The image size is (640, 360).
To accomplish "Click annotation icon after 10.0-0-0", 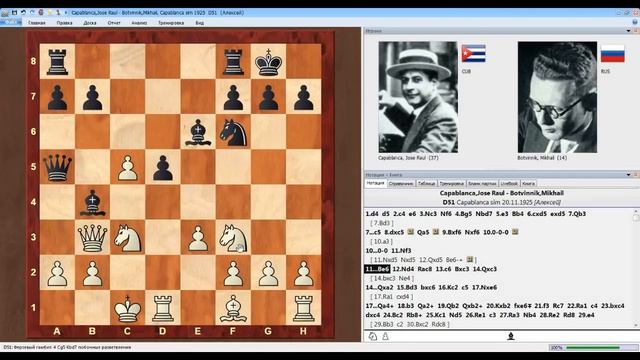I will click(515, 232).
